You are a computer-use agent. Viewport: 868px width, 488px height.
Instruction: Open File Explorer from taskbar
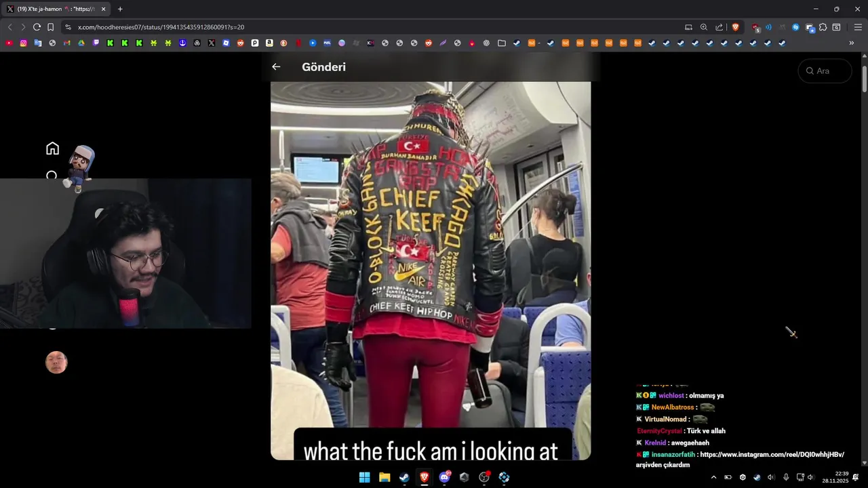384,477
